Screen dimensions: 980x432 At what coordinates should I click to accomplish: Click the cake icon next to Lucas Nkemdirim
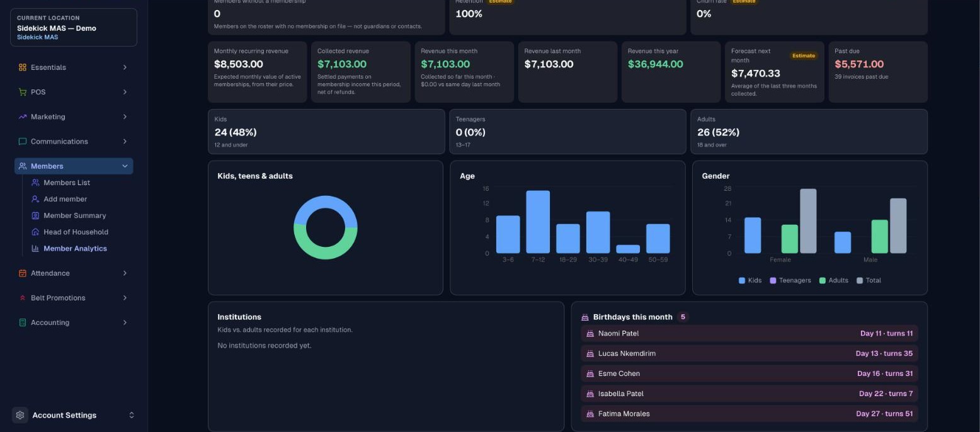[x=590, y=354]
